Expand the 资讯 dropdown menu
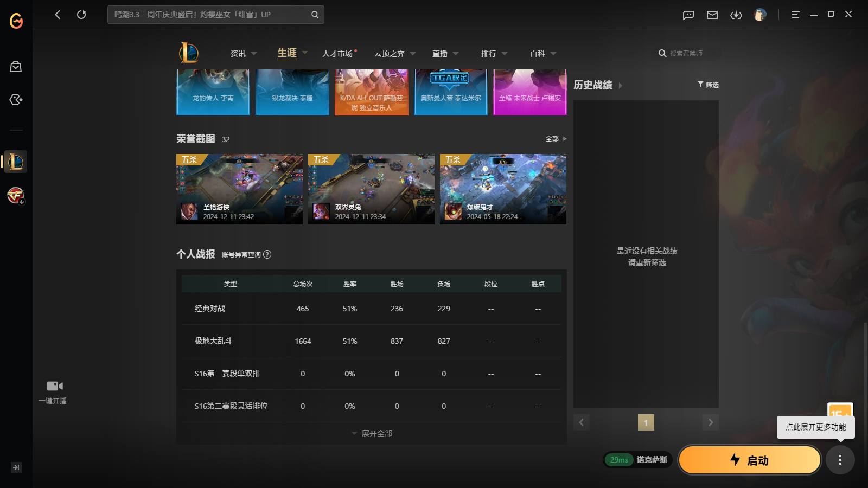 [254, 54]
